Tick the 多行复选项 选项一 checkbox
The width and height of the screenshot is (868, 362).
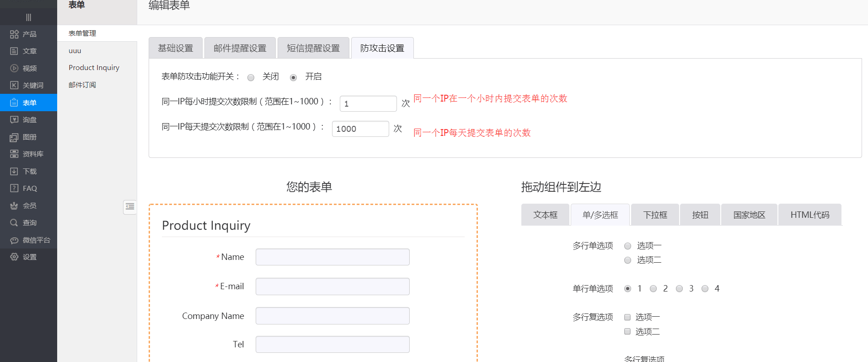click(x=627, y=317)
